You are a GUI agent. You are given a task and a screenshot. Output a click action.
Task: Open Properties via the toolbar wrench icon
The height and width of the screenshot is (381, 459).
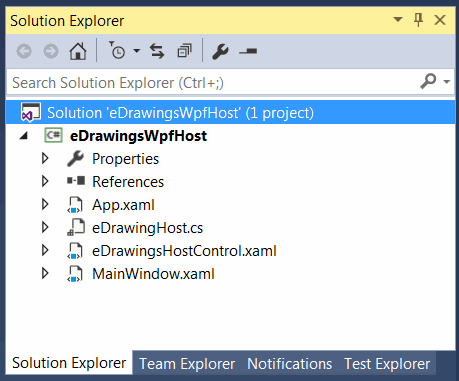click(220, 52)
